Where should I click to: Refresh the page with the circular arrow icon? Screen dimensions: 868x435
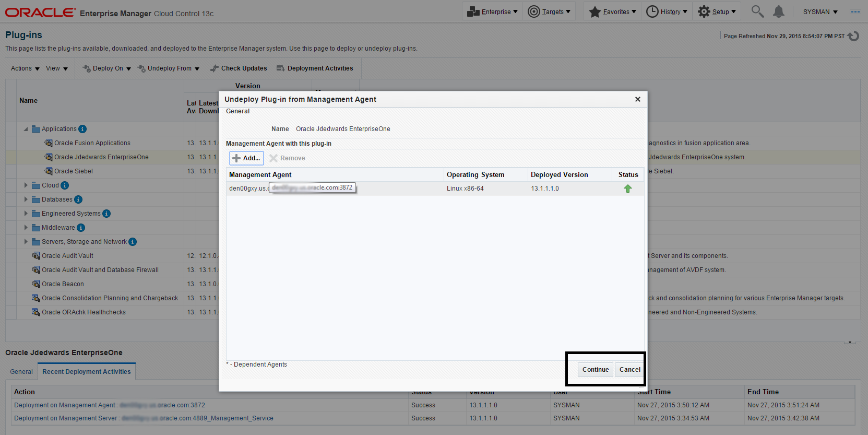coord(853,36)
